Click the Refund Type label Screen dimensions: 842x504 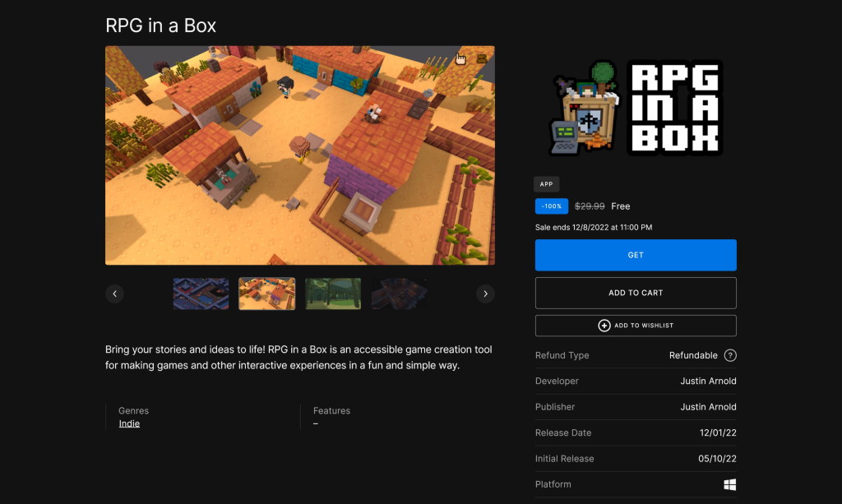point(562,355)
